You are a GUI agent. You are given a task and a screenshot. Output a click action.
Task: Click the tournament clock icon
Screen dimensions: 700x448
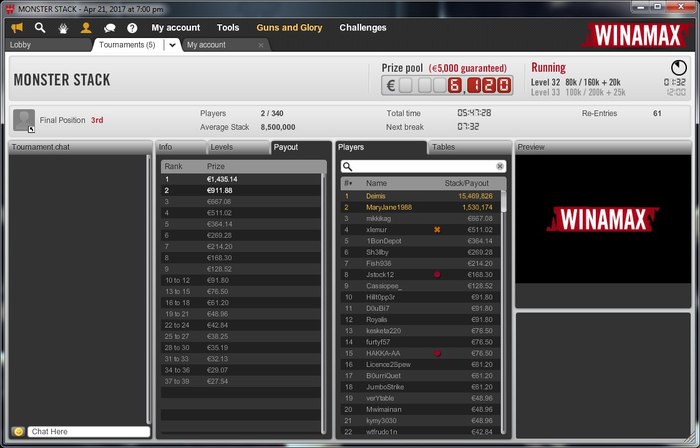[x=679, y=67]
